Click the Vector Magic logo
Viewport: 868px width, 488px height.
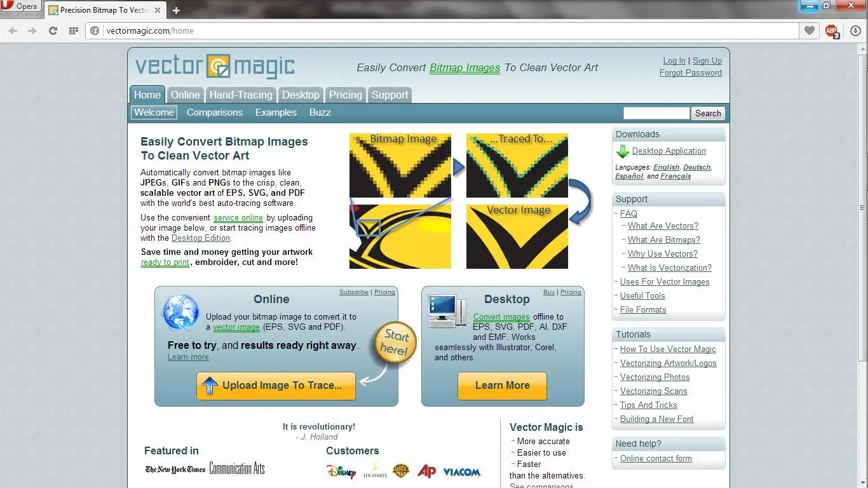215,66
